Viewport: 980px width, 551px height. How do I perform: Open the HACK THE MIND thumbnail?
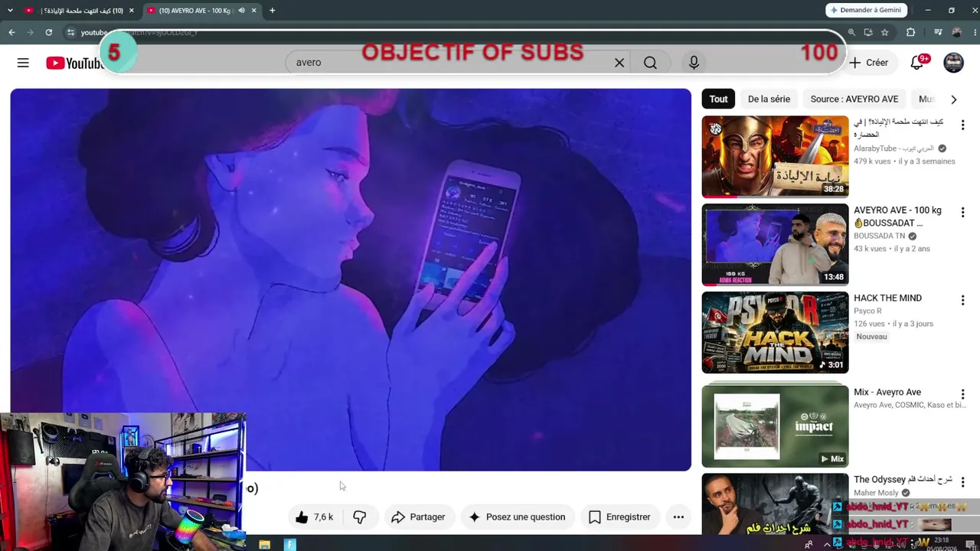(775, 332)
